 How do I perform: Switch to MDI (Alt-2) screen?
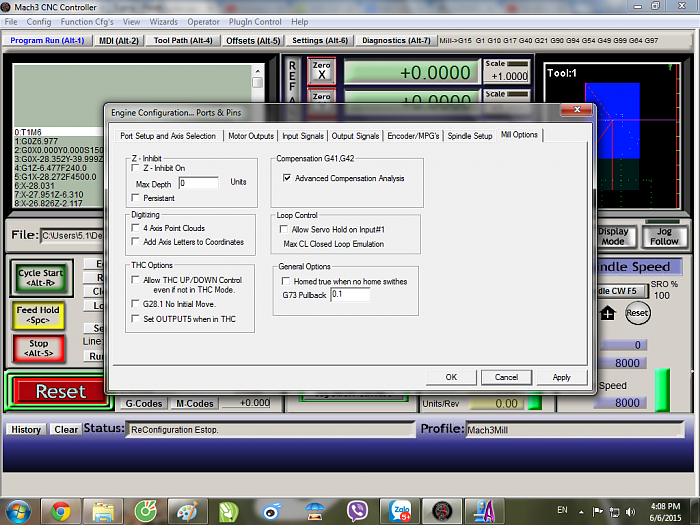coord(119,41)
